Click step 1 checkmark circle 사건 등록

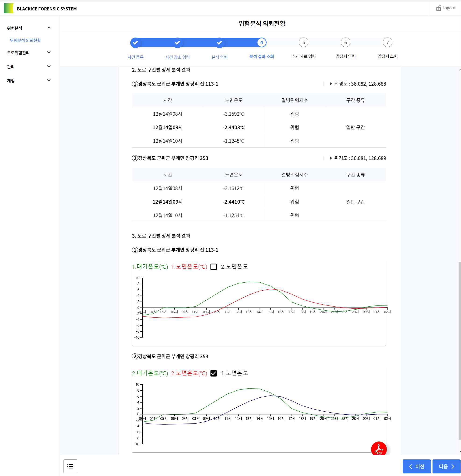(135, 42)
